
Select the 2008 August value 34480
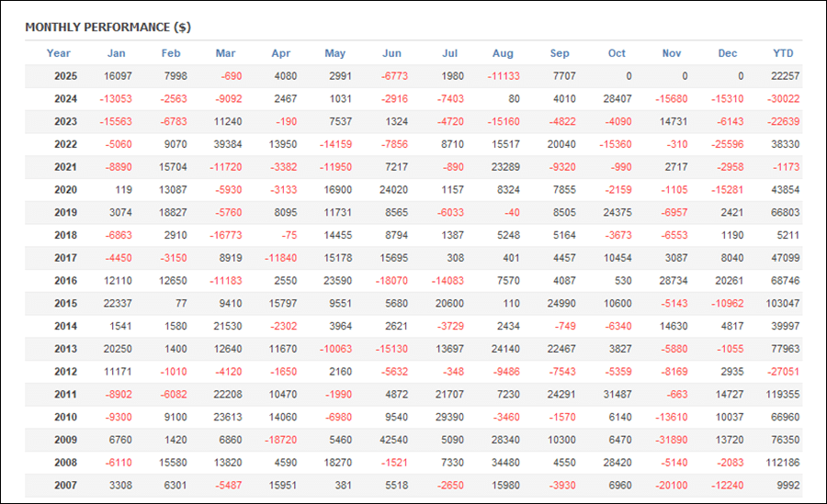point(504,464)
